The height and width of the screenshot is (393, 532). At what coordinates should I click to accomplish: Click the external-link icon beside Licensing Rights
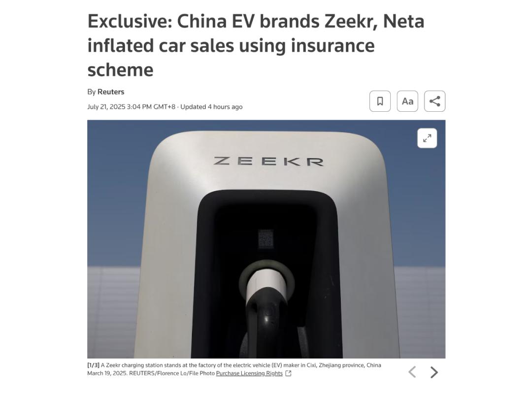coord(288,373)
